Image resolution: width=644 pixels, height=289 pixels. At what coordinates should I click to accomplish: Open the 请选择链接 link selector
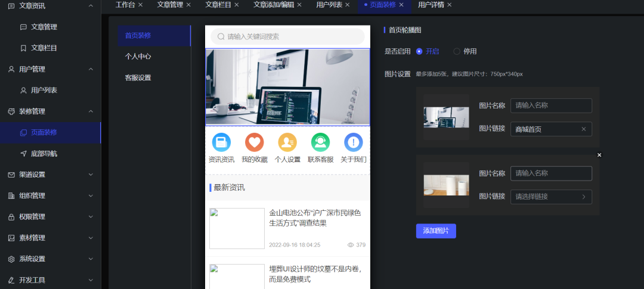click(551, 197)
